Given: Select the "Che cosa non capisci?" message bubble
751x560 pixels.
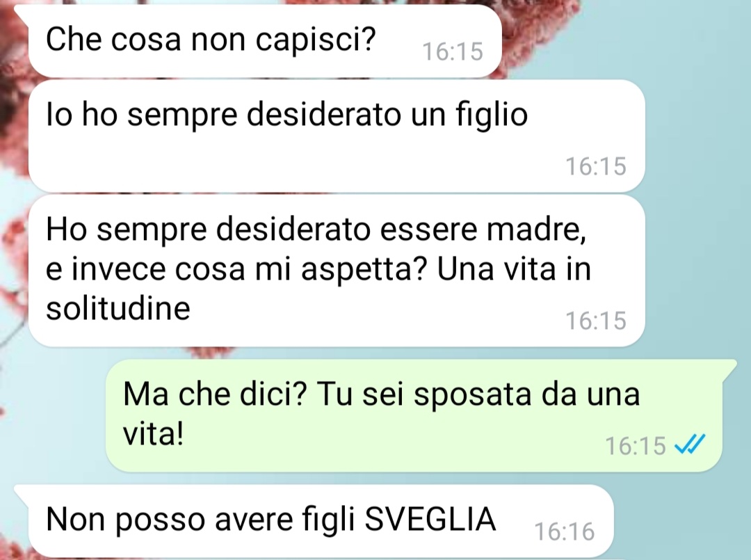Looking at the screenshot, I should point(265,41).
